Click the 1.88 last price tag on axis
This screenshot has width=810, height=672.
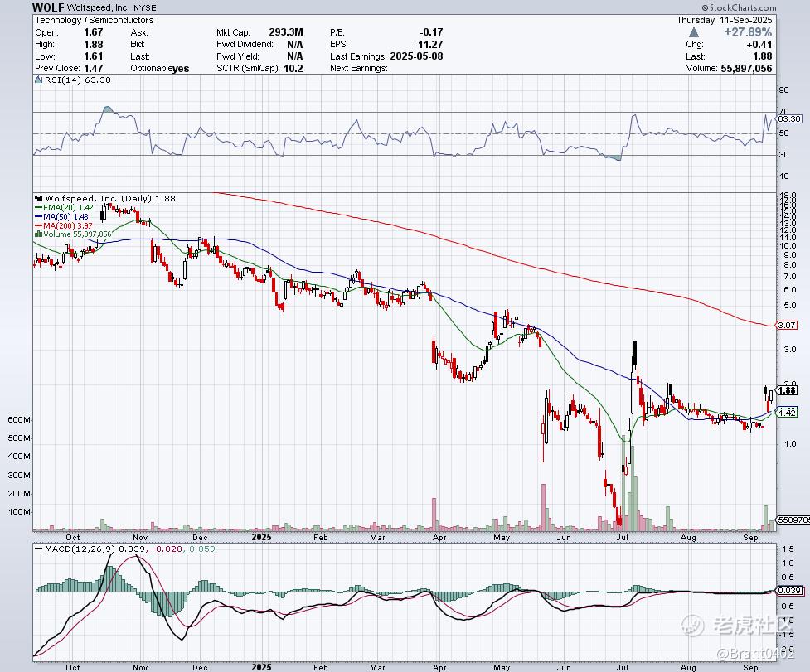tap(788, 390)
